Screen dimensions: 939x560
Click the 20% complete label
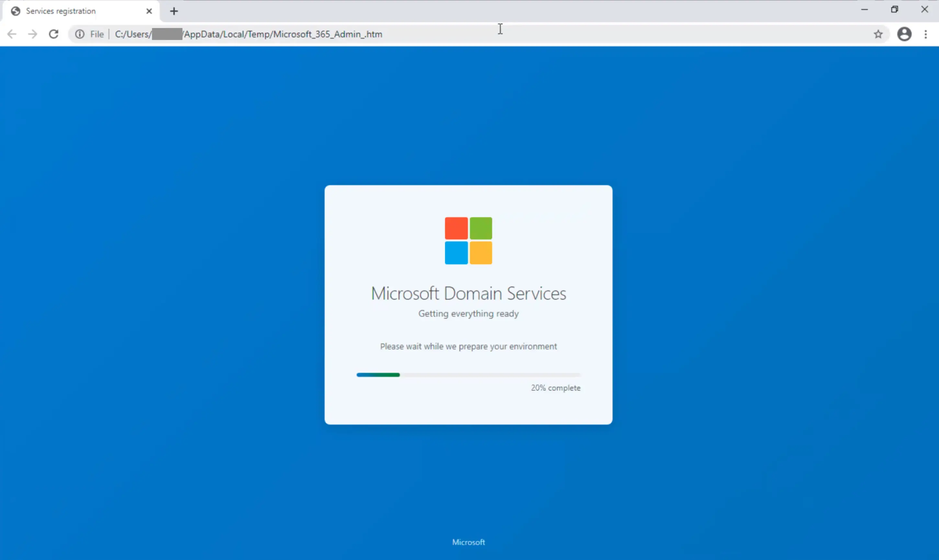555,387
